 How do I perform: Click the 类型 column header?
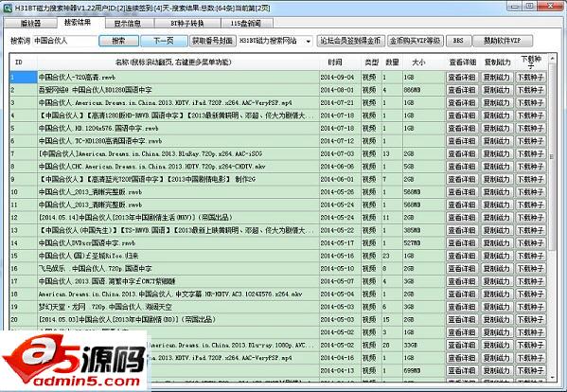click(x=371, y=62)
